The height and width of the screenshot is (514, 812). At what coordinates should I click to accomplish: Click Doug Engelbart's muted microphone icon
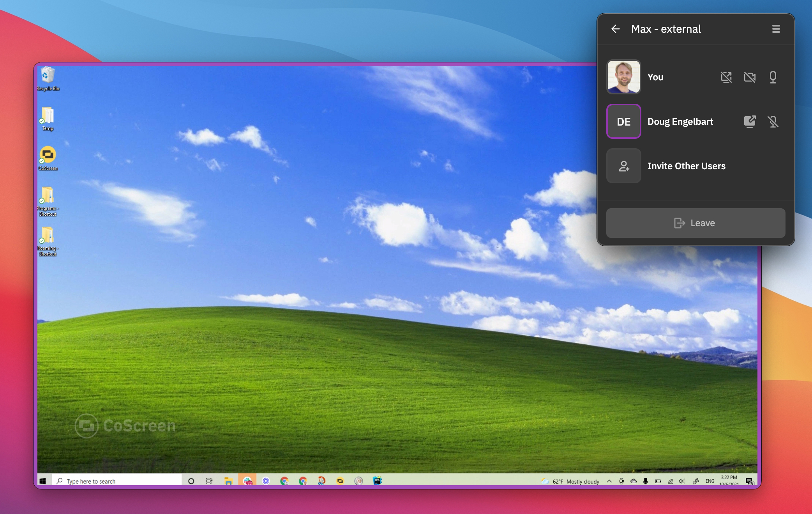tap(773, 122)
